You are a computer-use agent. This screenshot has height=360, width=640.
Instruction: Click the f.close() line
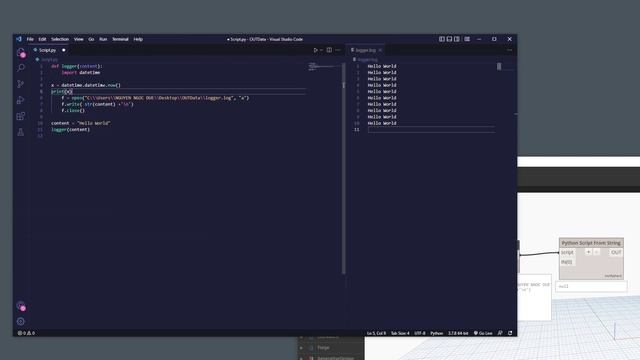click(x=73, y=111)
